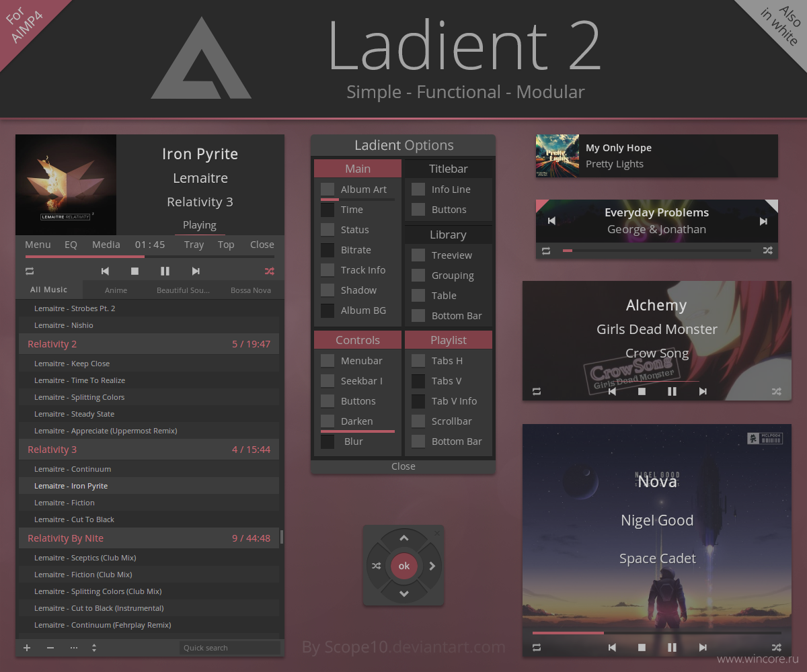The image size is (807, 672).
Task: Collapse the Relativity 2 album group
Action: tap(149, 344)
